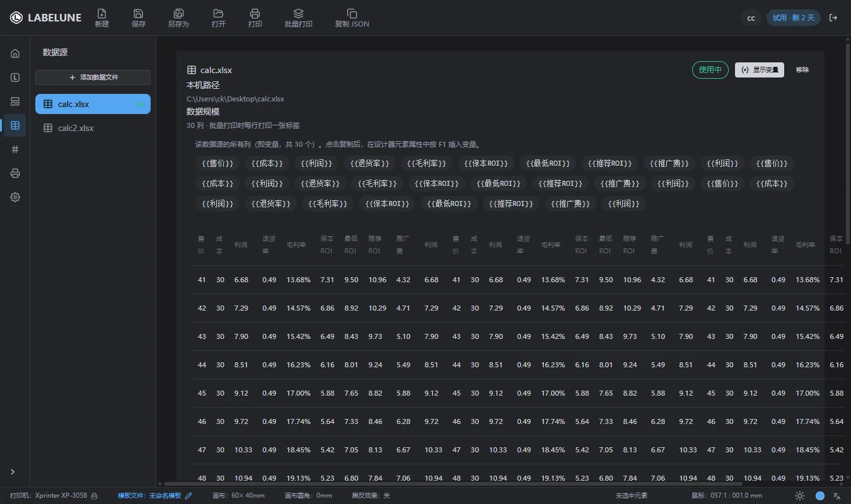Click the 数据规模 label
851x504 pixels.
point(203,112)
